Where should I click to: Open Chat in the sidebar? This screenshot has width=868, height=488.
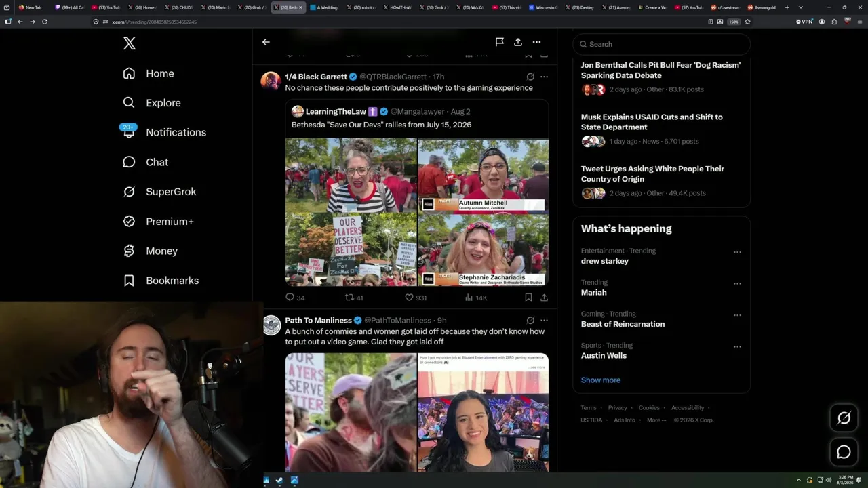coord(145,162)
